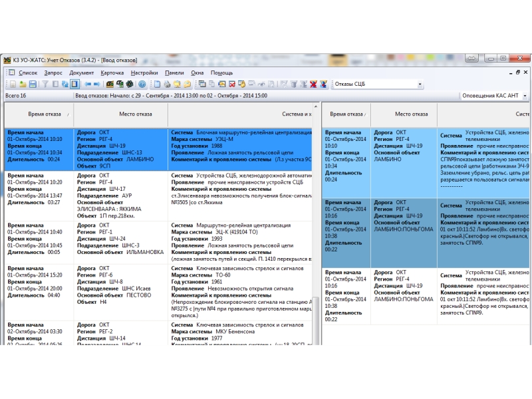Open the Настройки menu
Screen dimensions: 532x399
pyautogui.click(x=144, y=72)
